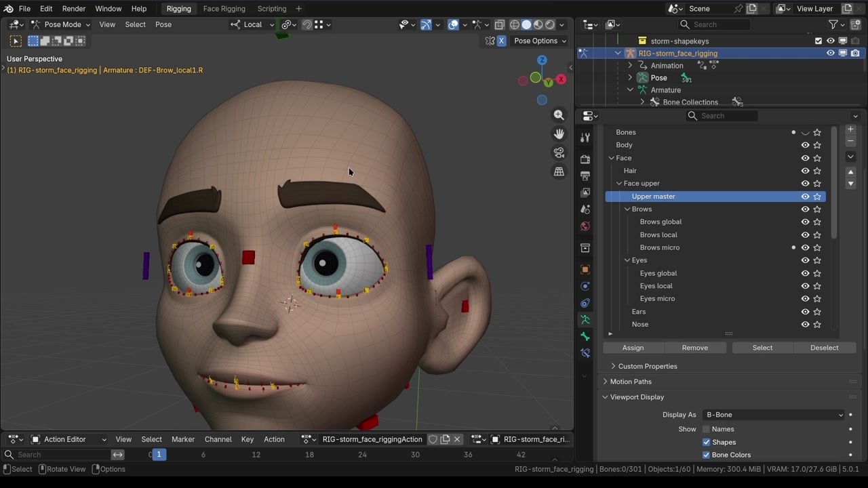
Task: Enable X-axis mirror pose option
Action: pos(501,41)
